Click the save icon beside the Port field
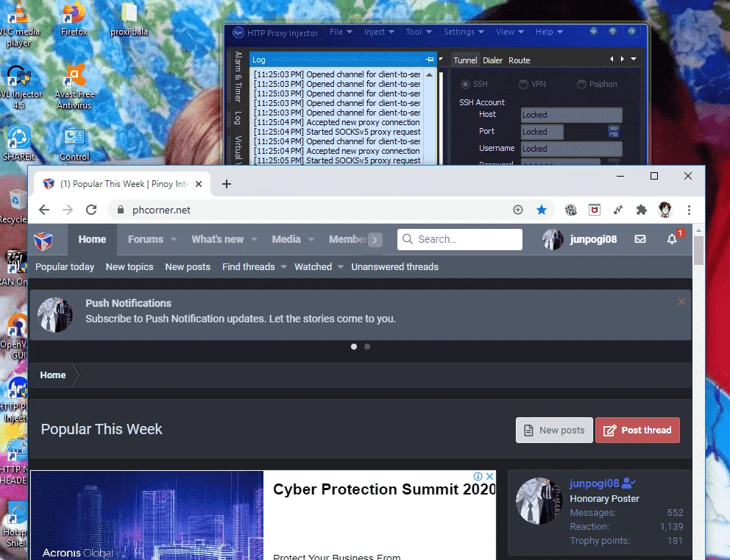Viewport: 730px width, 560px height. pos(614,131)
